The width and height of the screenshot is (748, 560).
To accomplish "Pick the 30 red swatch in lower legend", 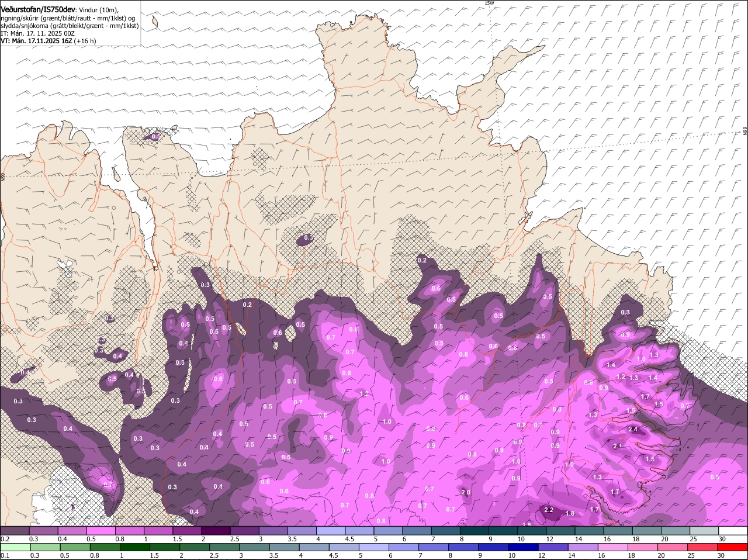I will (732, 547).
